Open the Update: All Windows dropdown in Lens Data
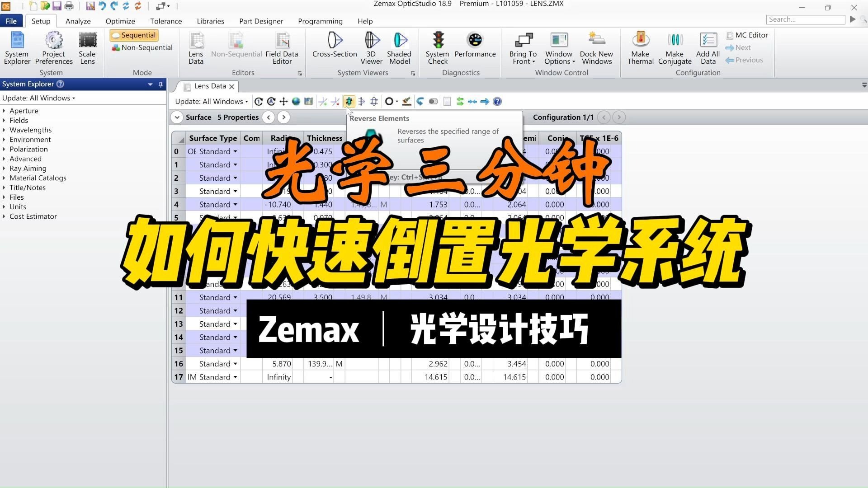 (212, 102)
